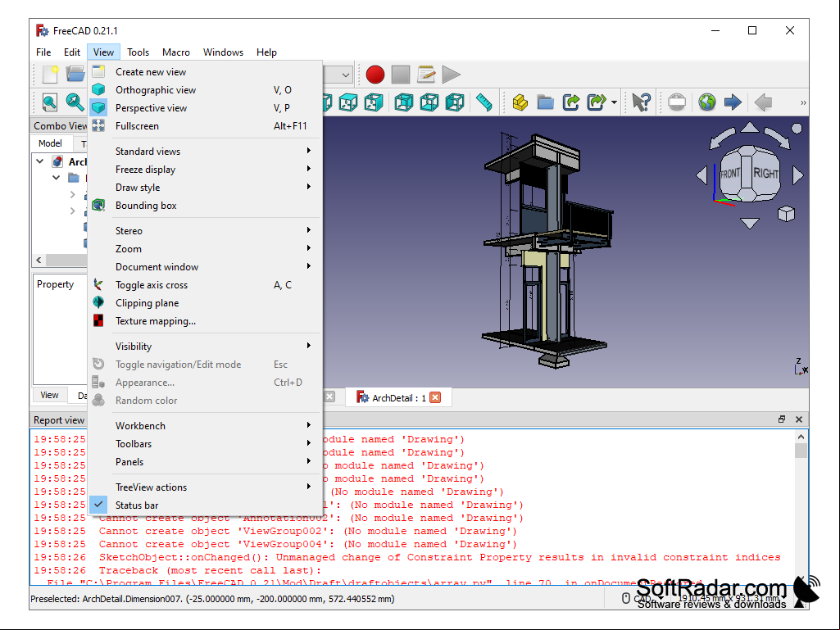This screenshot has height=630, width=840.
Task: Open the Macro menu
Action: pos(175,52)
